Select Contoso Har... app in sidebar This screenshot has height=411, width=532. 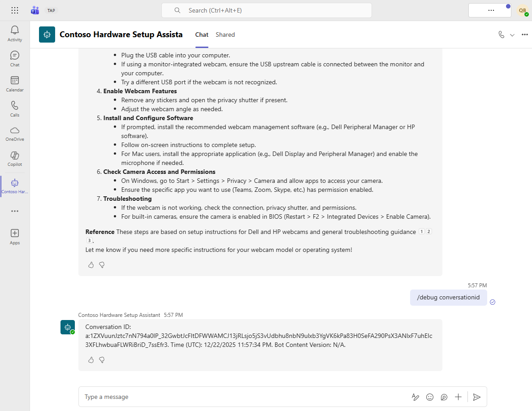click(x=15, y=186)
